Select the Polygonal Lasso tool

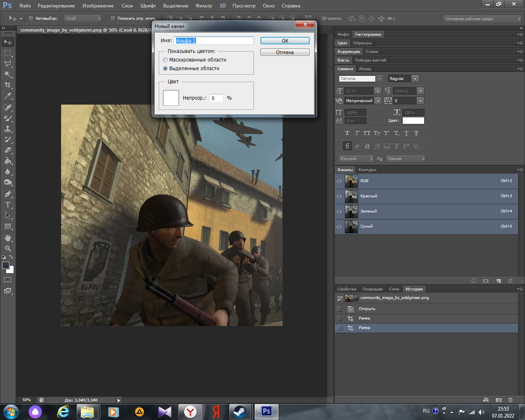point(8,64)
